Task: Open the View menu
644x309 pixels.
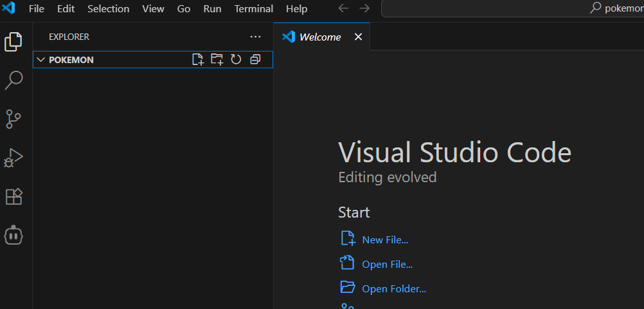Action: coord(153,8)
